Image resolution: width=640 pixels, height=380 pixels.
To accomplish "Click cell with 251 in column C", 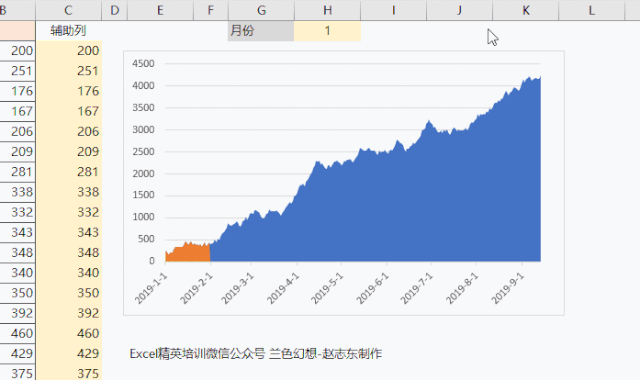I will click(69, 71).
